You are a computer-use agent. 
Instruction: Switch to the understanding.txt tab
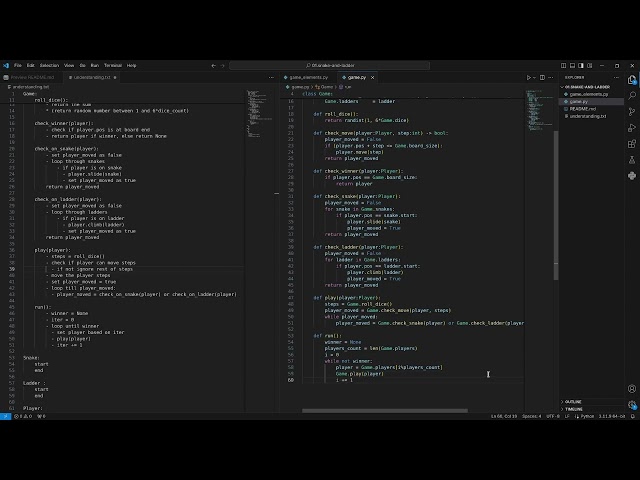pos(92,77)
